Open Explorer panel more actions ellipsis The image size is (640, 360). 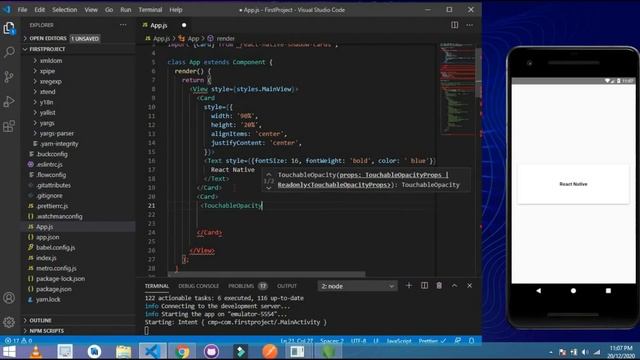pyautogui.click(x=123, y=25)
